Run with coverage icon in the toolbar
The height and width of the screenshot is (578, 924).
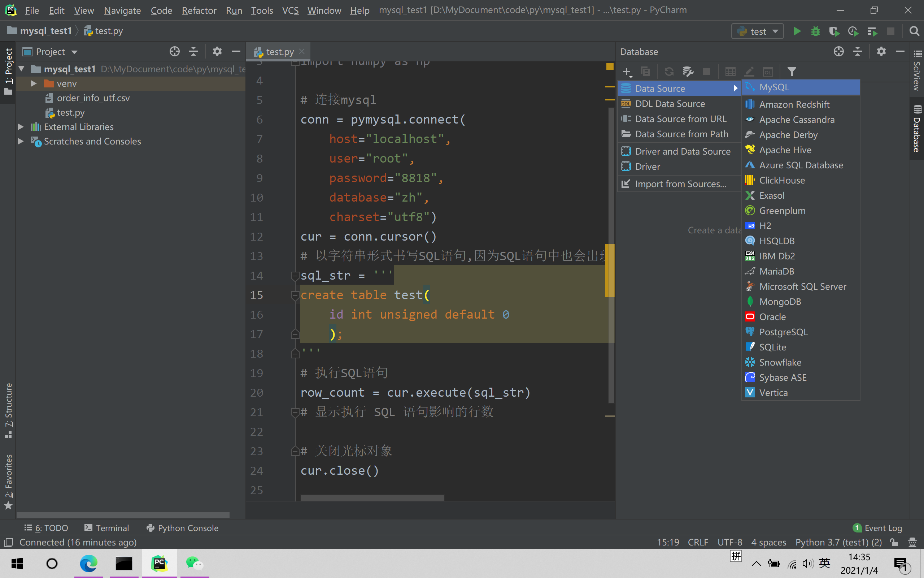[x=834, y=31]
